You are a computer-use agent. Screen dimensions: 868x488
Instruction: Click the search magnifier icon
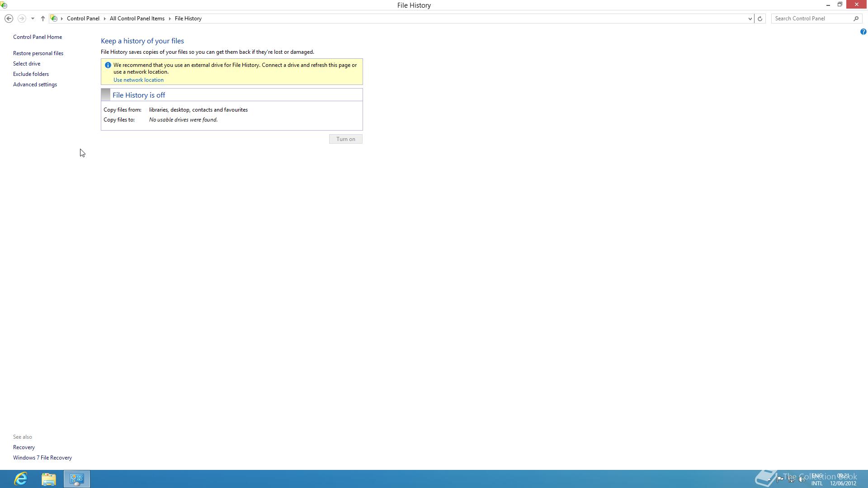click(x=856, y=19)
